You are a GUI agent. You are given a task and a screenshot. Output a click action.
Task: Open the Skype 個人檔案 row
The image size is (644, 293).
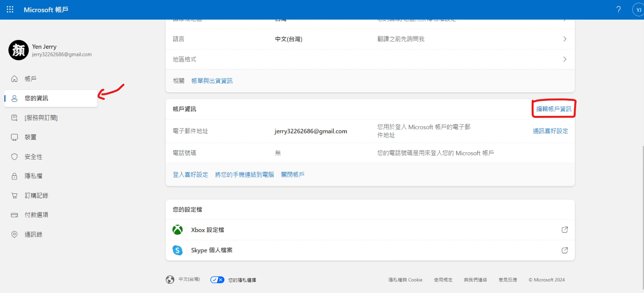click(x=370, y=250)
